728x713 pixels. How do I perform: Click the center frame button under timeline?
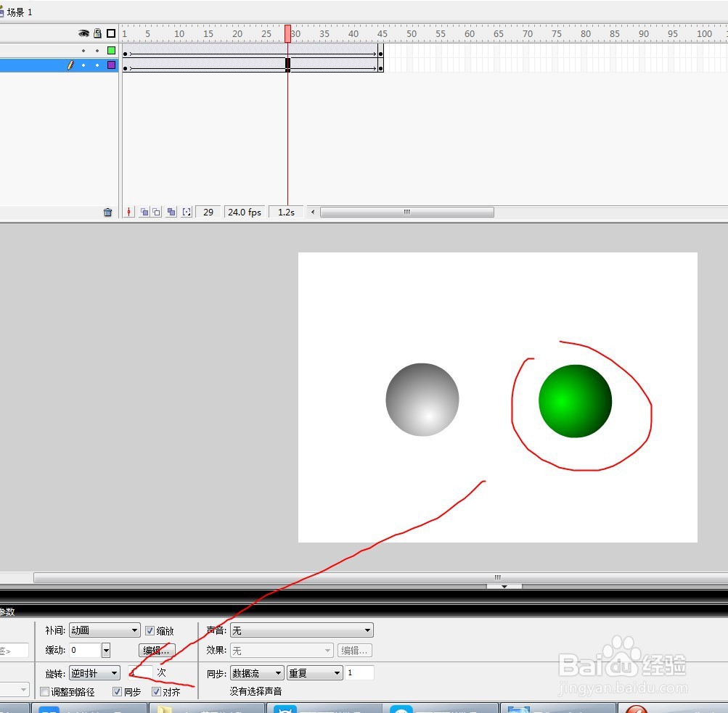[x=129, y=212]
